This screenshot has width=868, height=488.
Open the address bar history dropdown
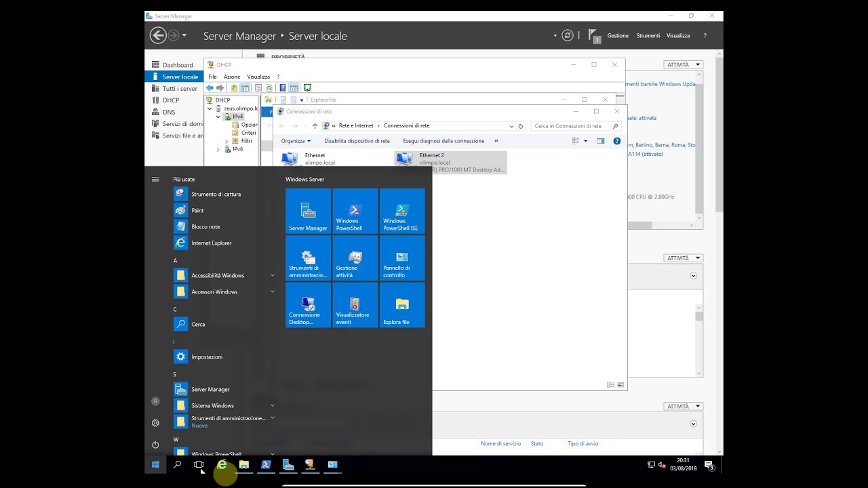511,126
